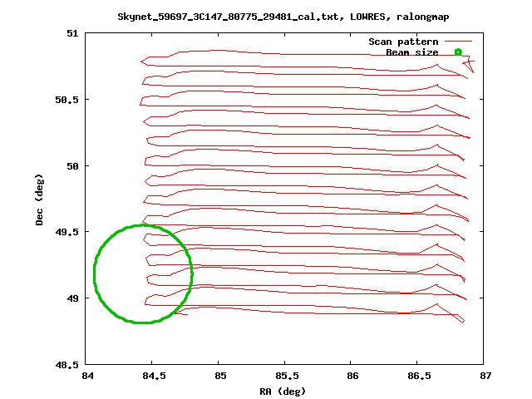532x399 pixels.
Task: Click the x-axis tick label 84.5
Action: pyautogui.click(x=154, y=376)
